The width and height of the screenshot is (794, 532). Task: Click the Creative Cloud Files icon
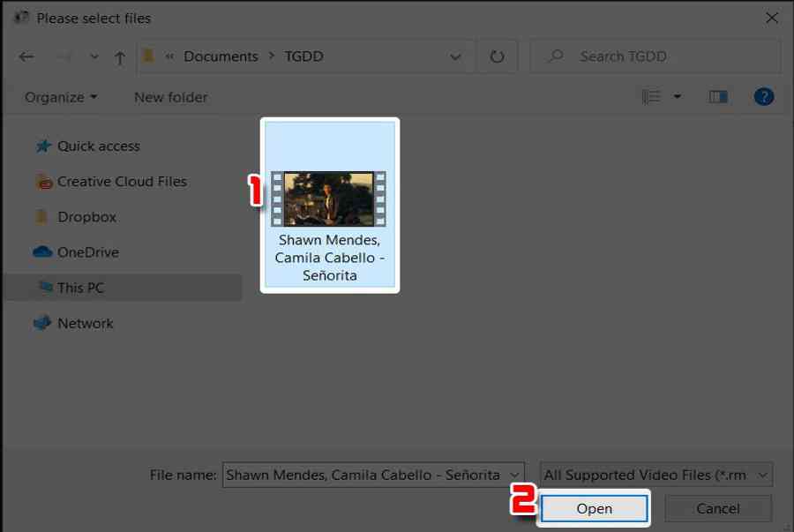(45, 181)
